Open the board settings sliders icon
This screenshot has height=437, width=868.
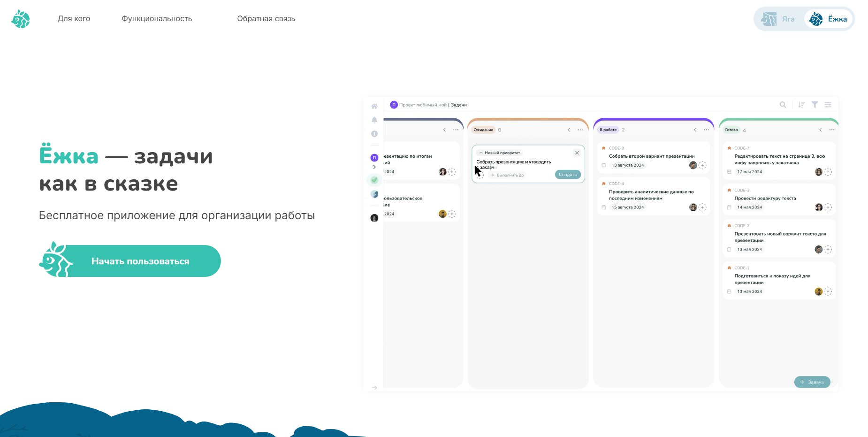(x=828, y=105)
